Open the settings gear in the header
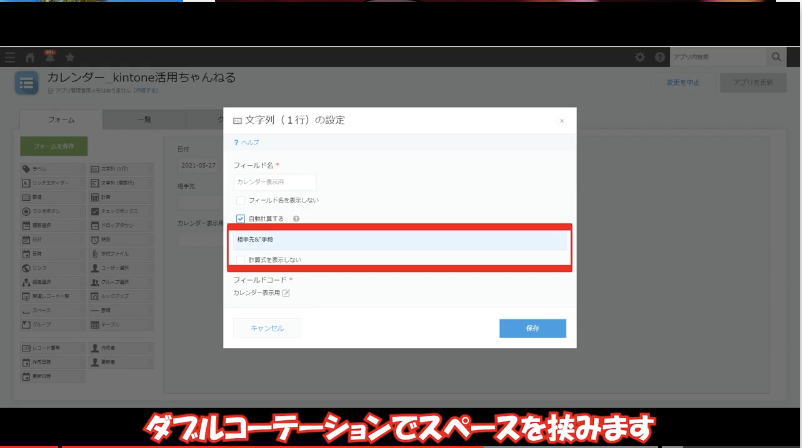Screen dimensions: 802x448 point(640,57)
